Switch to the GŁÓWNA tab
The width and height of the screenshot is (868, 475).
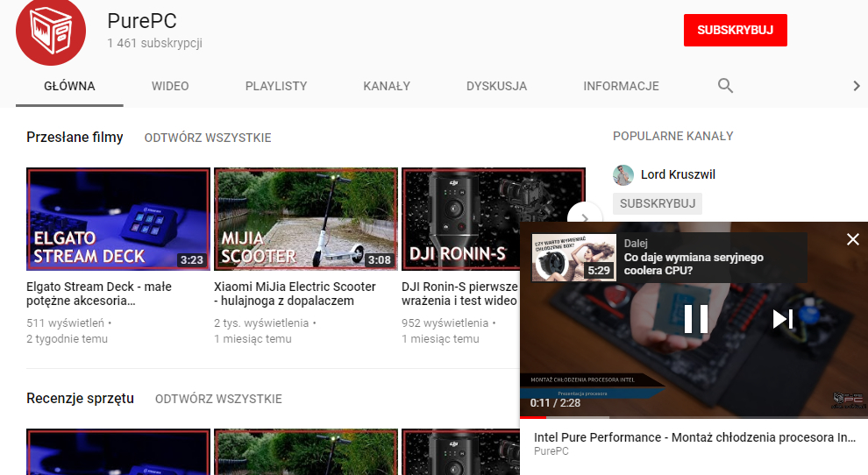pyautogui.click(x=69, y=87)
